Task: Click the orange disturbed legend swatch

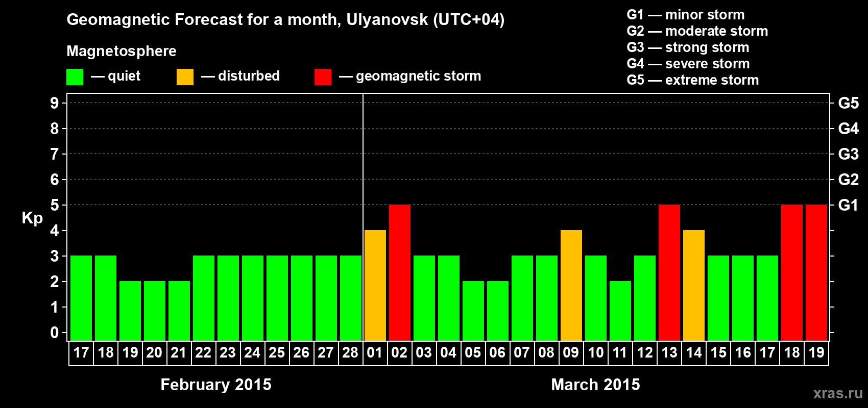Action: point(185,77)
